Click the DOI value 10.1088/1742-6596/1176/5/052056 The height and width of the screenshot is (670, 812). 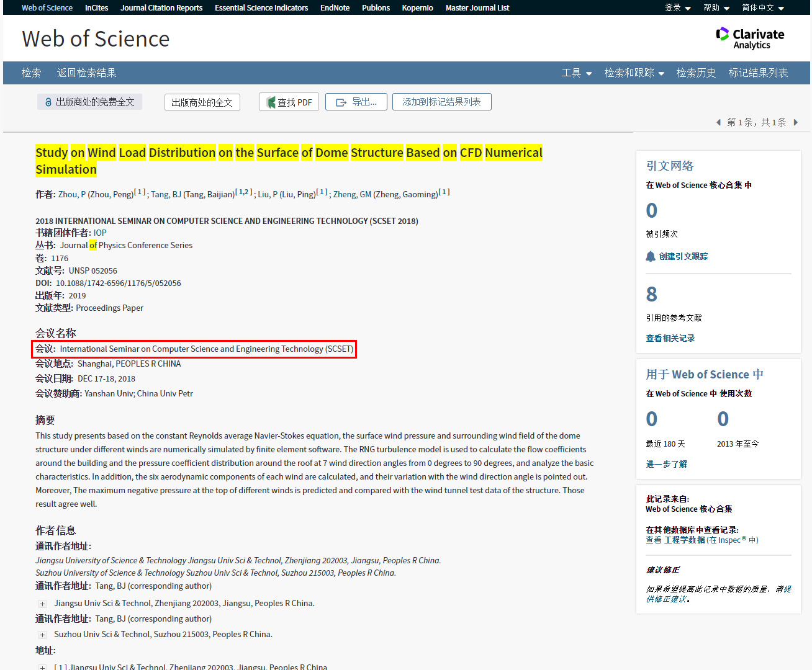pos(119,283)
